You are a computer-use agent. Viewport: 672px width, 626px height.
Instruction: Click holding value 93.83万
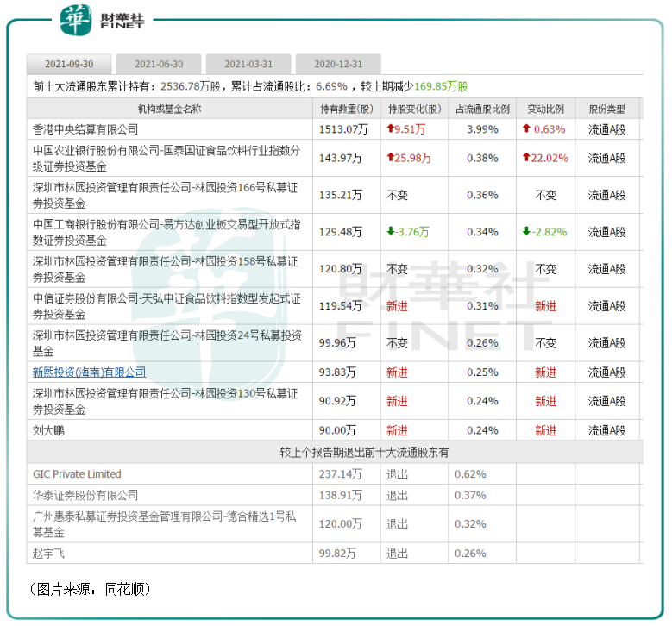pos(337,372)
